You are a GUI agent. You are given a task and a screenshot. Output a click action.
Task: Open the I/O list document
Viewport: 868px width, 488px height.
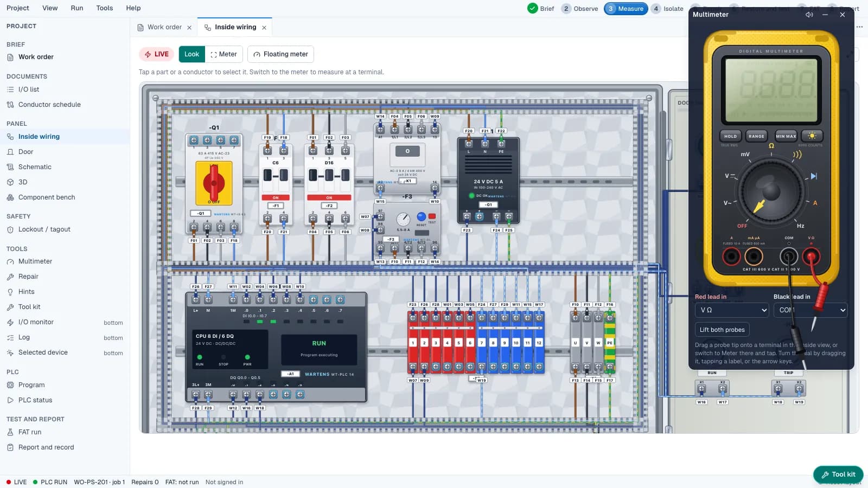(x=28, y=89)
